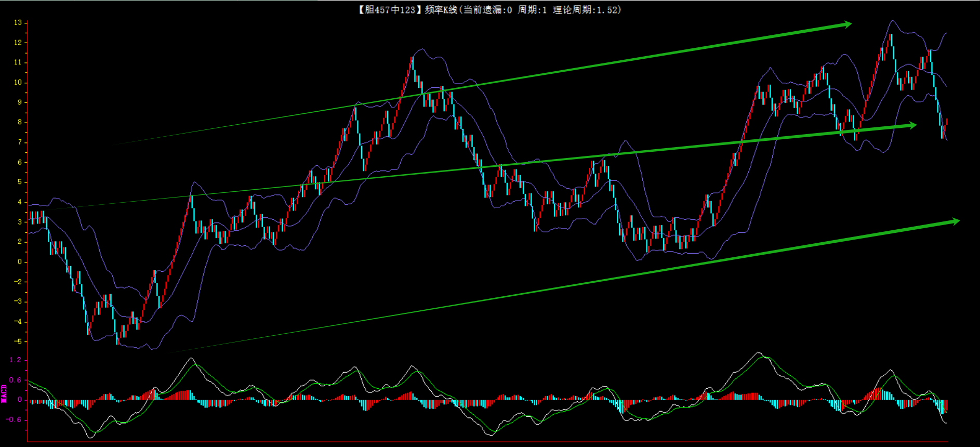Click the 13 label on price axis
Screen dimensions: 980x447
(18, 22)
